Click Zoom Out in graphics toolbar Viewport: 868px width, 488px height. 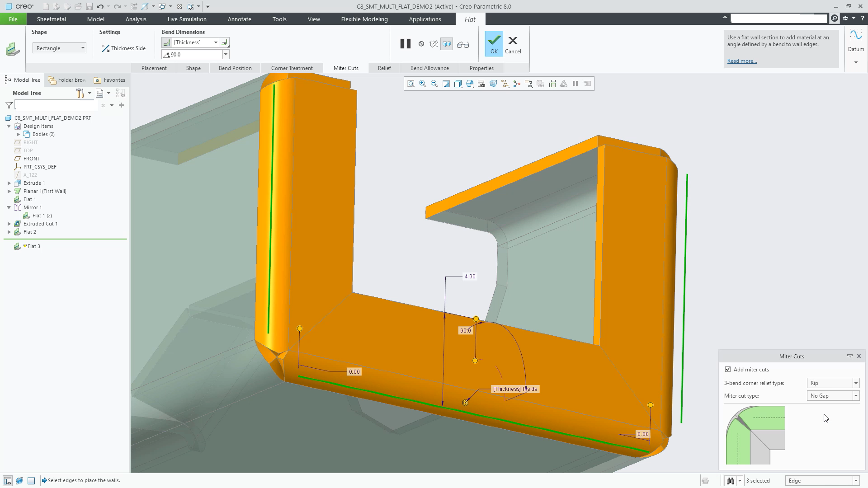click(434, 84)
